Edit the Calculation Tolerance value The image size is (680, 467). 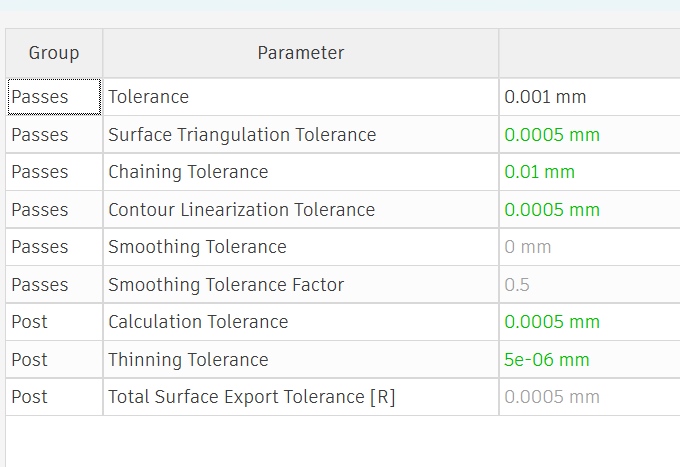(552, 322)
